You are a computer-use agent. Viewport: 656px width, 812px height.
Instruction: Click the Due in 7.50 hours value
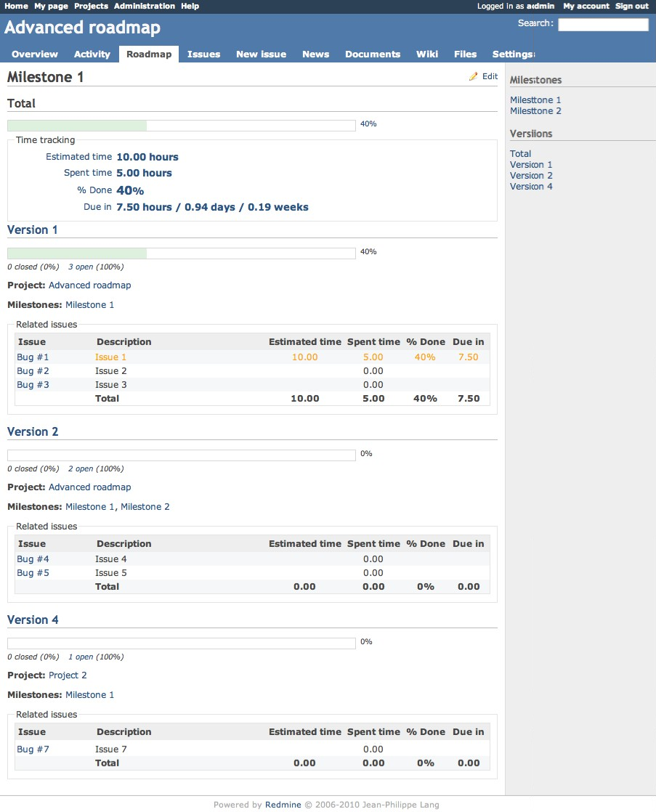click(x=212, y=207)
